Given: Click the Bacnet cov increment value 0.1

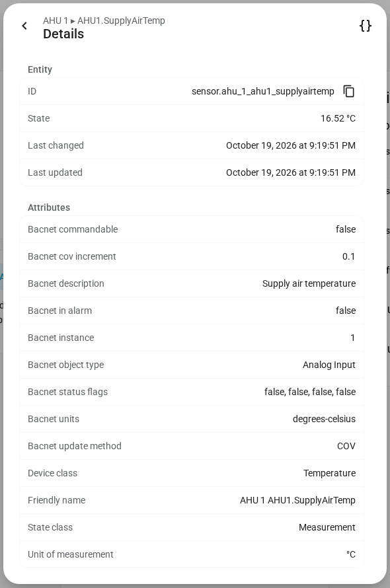Looking at the screenshot, I should [x=348, y=256].
